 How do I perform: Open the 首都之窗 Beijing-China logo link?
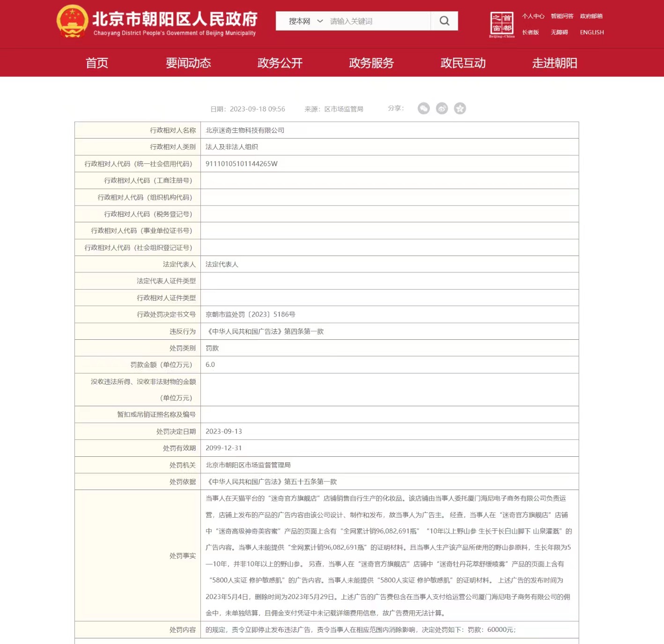pos(502,25)
